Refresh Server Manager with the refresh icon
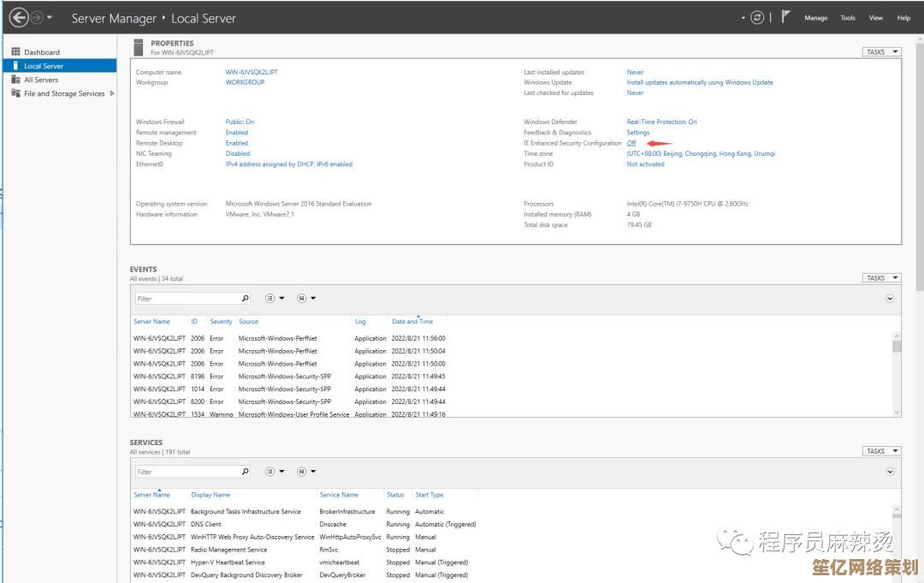 [757, 18]
